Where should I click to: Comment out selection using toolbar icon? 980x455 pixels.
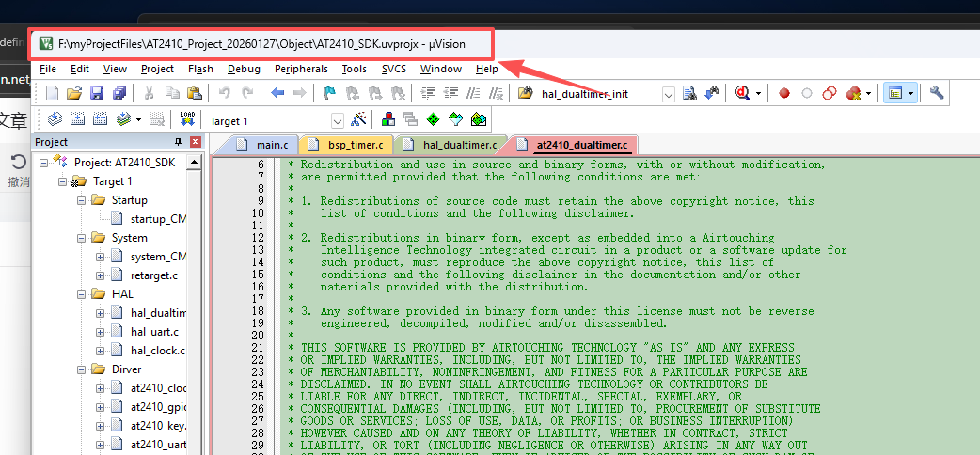click(x=473, y=93)
